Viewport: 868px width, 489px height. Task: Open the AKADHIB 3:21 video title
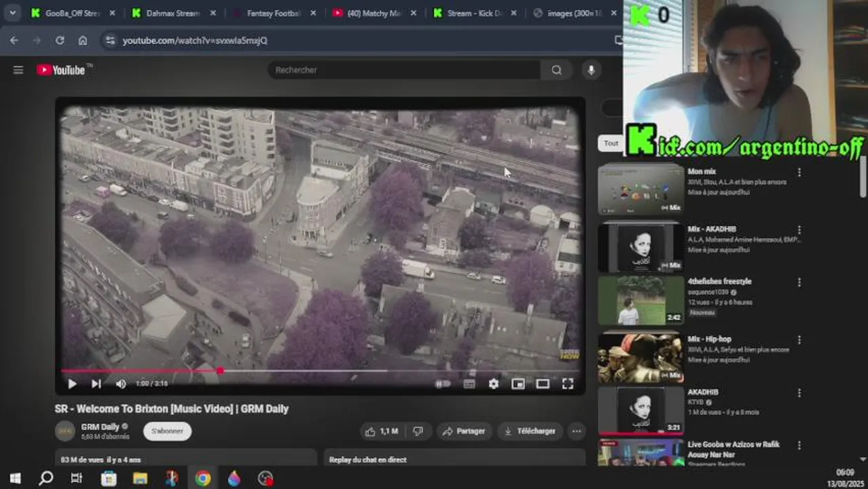pyautogui.click(x=703, y=393)
